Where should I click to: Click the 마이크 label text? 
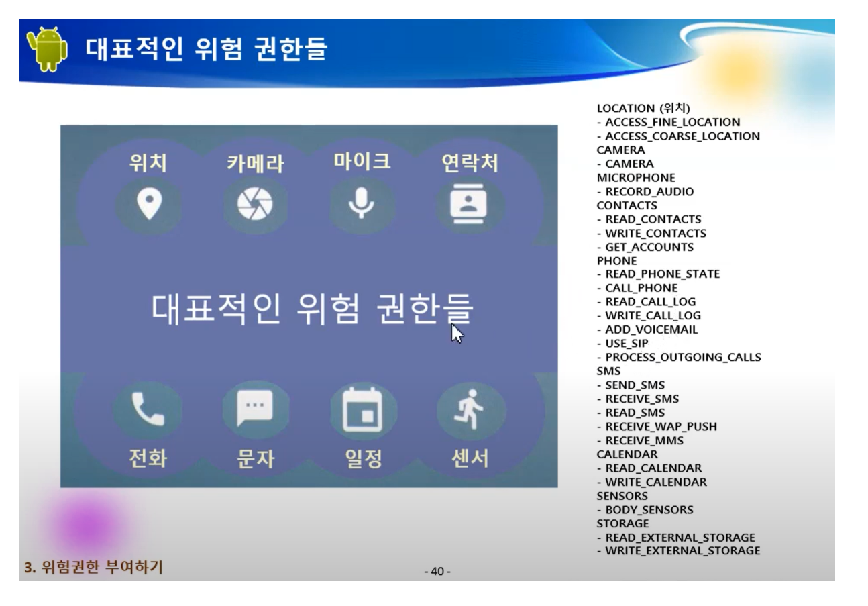[362, 162]
